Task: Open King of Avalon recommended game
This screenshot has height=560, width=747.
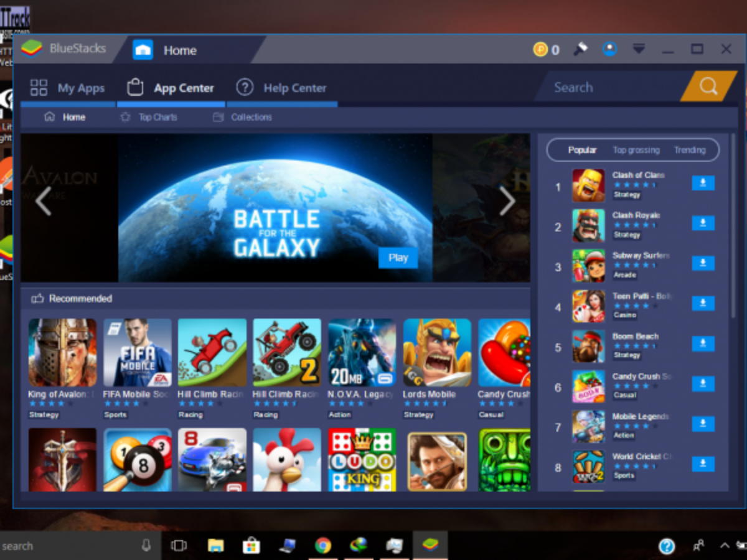Action: point(62,353)
